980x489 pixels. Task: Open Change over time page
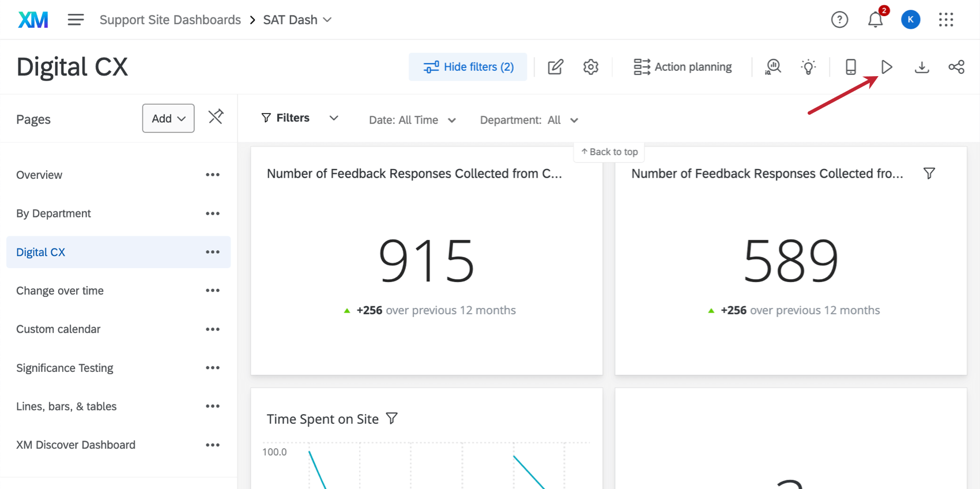point(60,291)
